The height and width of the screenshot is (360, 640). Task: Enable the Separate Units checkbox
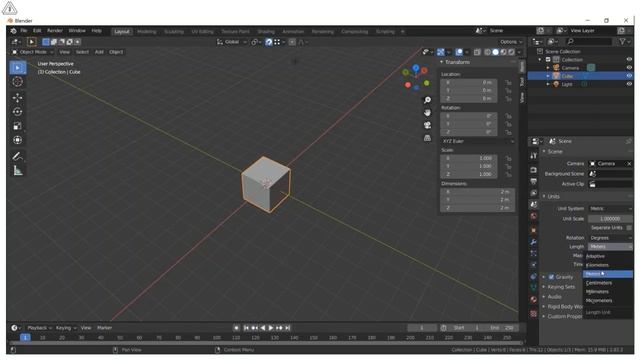coord(629,228)
